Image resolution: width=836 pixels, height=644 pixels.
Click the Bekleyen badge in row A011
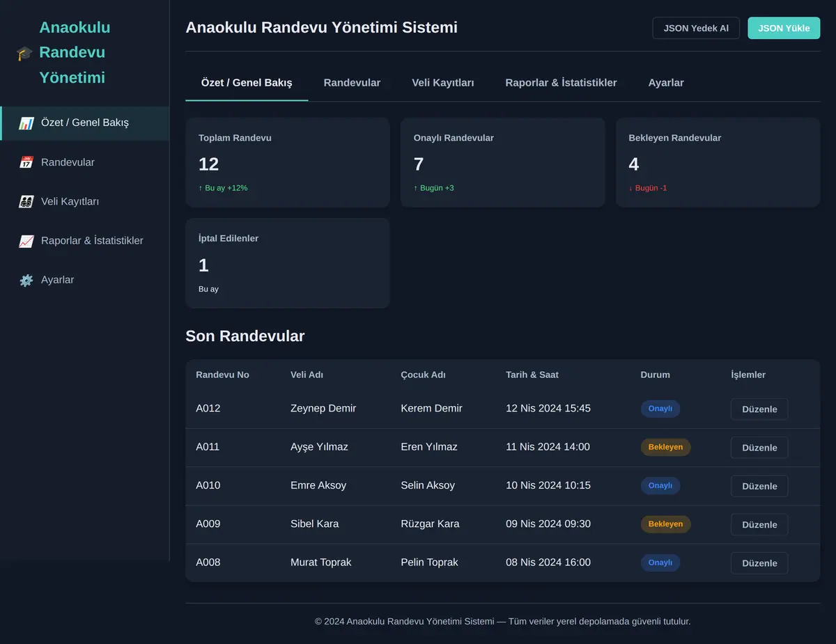click(666, 447)
